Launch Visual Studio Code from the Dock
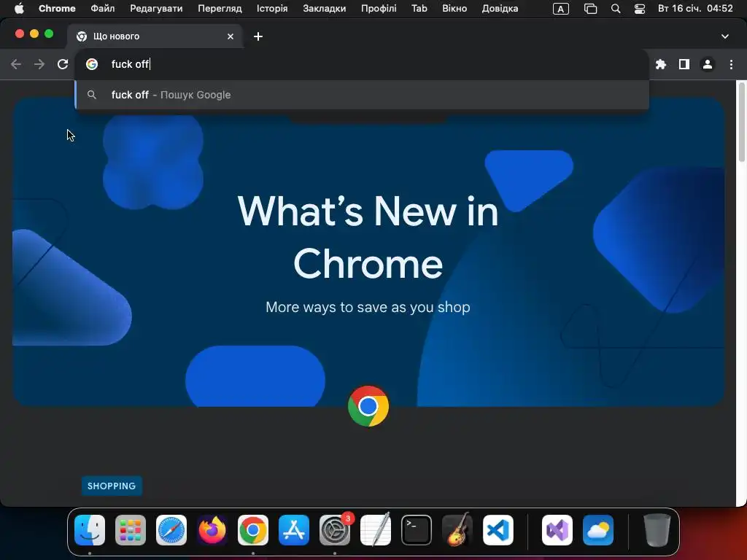747x560 pixels. (498, 530)
